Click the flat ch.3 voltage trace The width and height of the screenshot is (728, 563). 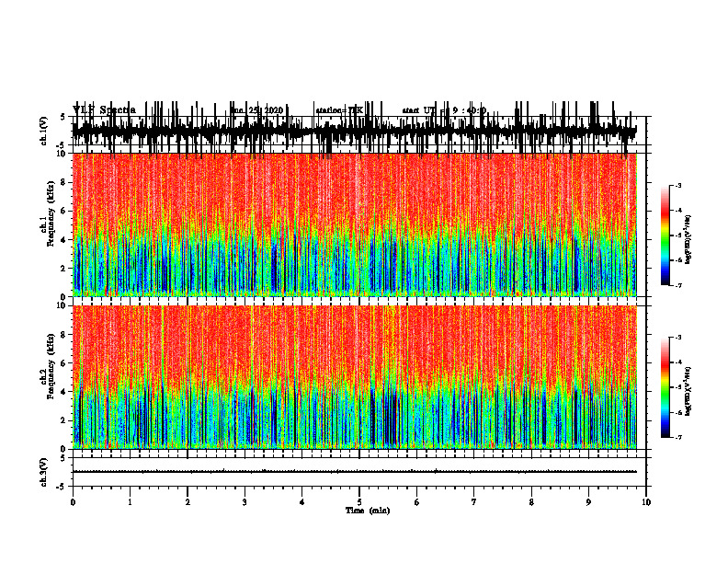point(354,472)
